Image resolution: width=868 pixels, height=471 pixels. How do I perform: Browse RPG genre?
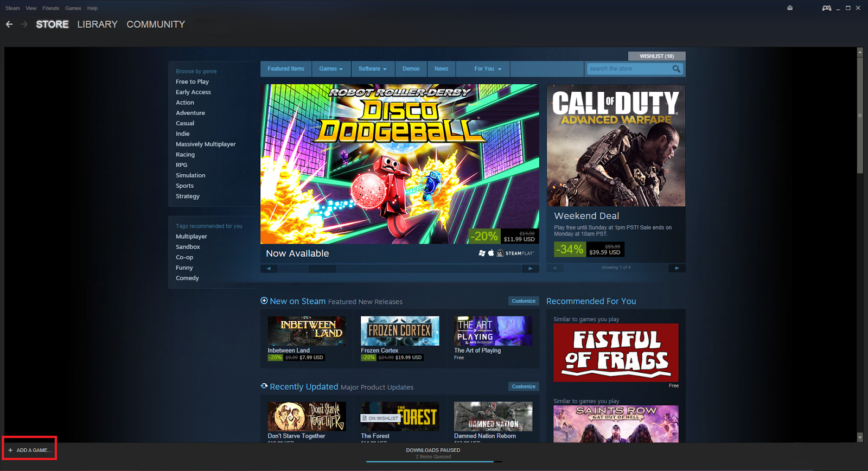pyautogui.click(x=181, y=165)
